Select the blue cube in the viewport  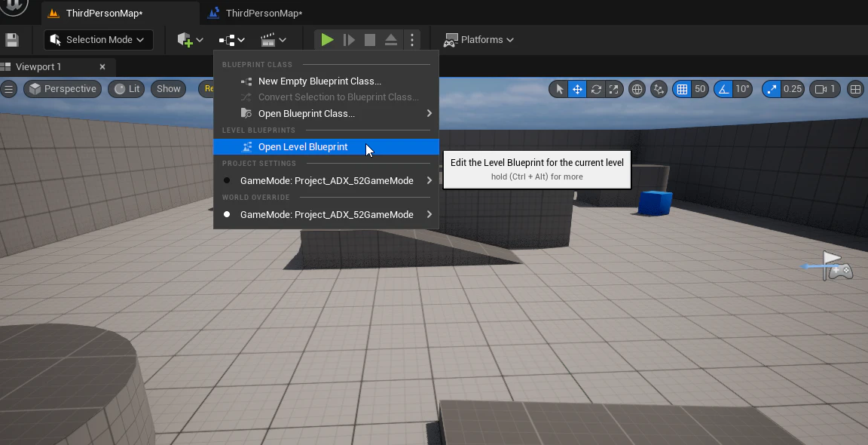click(x=655, y=202)
